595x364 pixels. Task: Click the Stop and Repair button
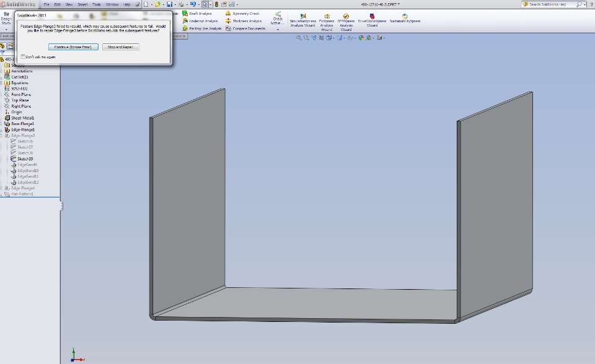click(x=121, y=47)
